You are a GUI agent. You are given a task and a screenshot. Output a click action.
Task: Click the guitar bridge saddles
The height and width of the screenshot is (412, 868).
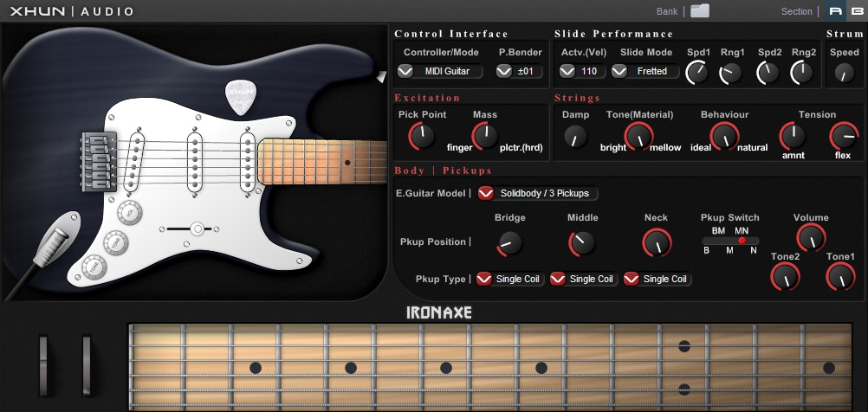point(99,162)
